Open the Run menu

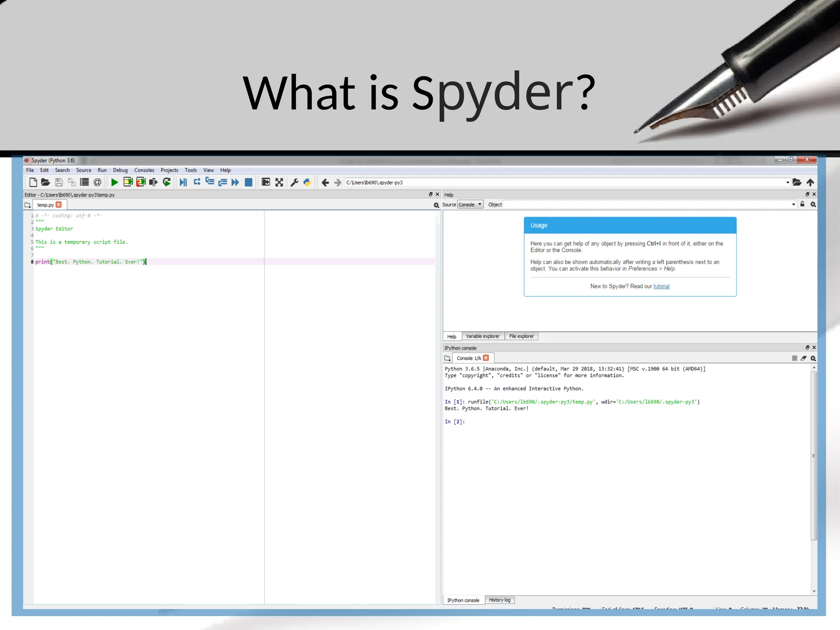[102, 170]
